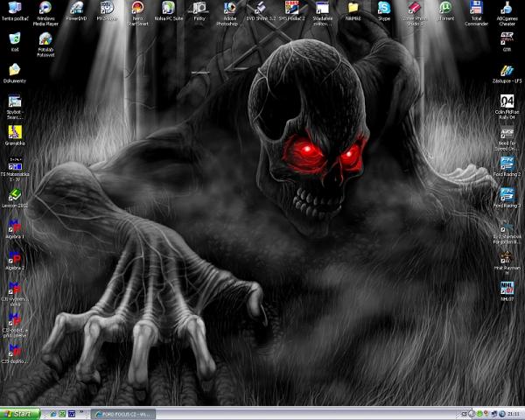The height and width of the screenshot is (420, 525).
Task: Switch to FORD FOCUS C2 taskbar window
Action: (x=123, y=413)
